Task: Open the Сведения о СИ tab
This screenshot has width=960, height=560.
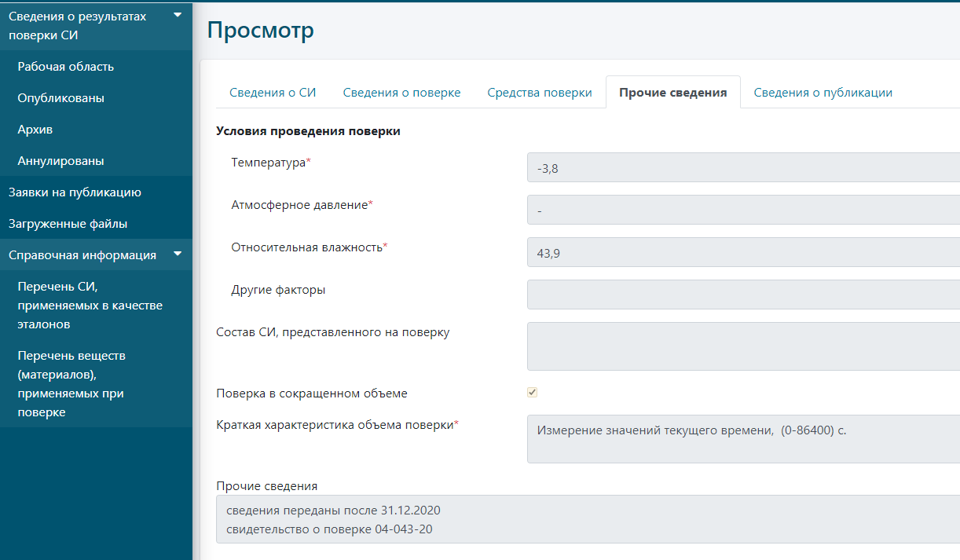Action: [273, 93]
